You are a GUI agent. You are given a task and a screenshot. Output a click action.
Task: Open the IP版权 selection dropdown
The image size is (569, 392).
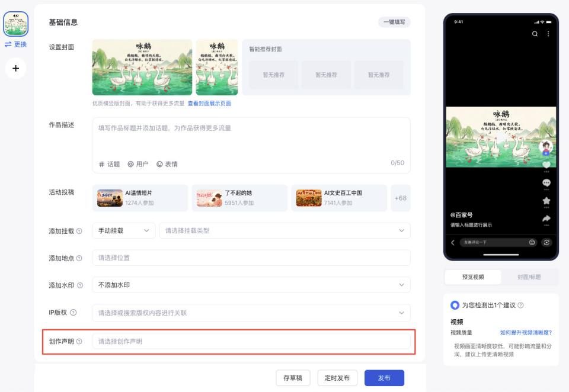coord(251,313)
